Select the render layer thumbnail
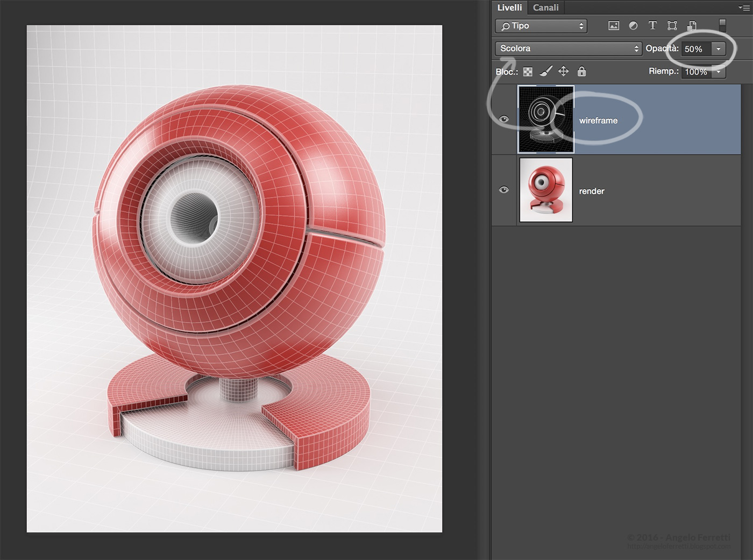The height and width of the screenshot is (560, 753). point(546,189)
